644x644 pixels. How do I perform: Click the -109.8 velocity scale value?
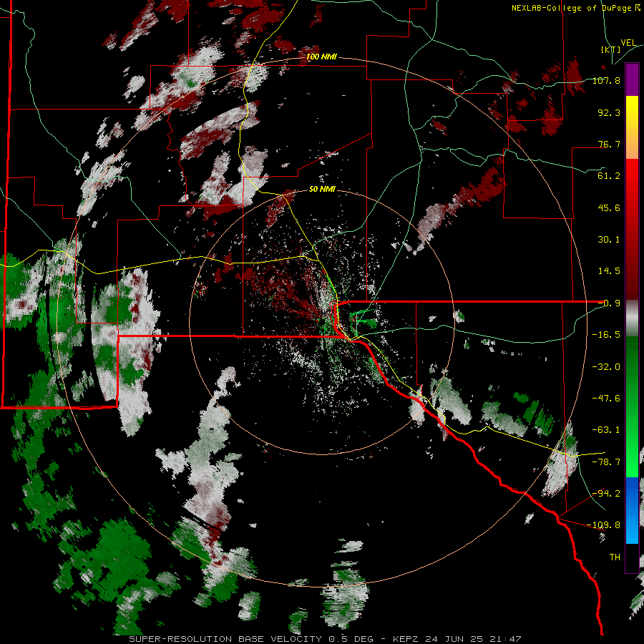click(x=603, y=525)
